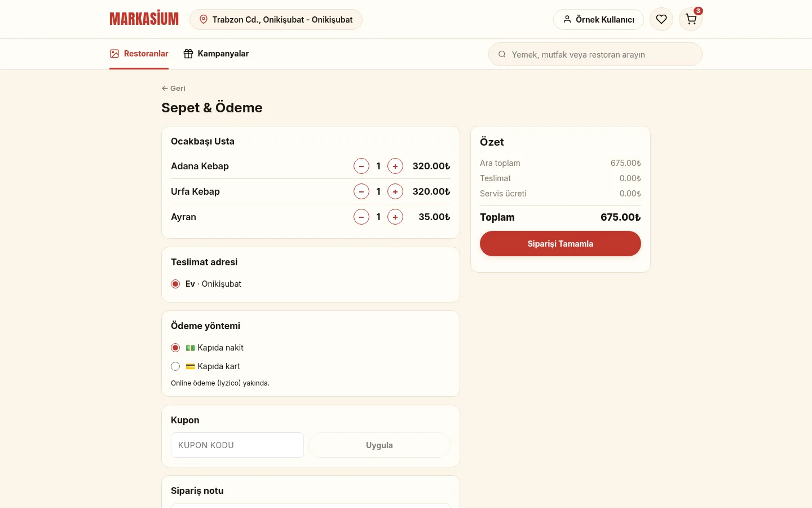Increase Adana Kebap quantity with plus

[395, 166]
